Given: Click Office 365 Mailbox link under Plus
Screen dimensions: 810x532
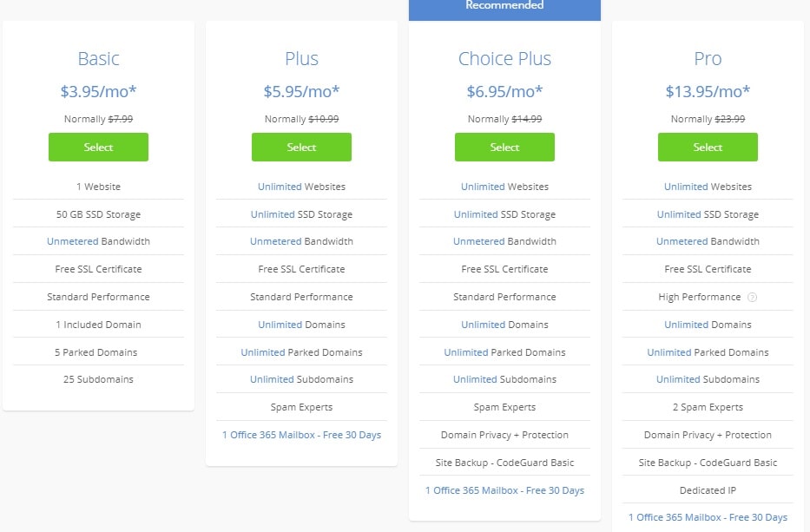Looking at the screenshot, I should 301,435.
